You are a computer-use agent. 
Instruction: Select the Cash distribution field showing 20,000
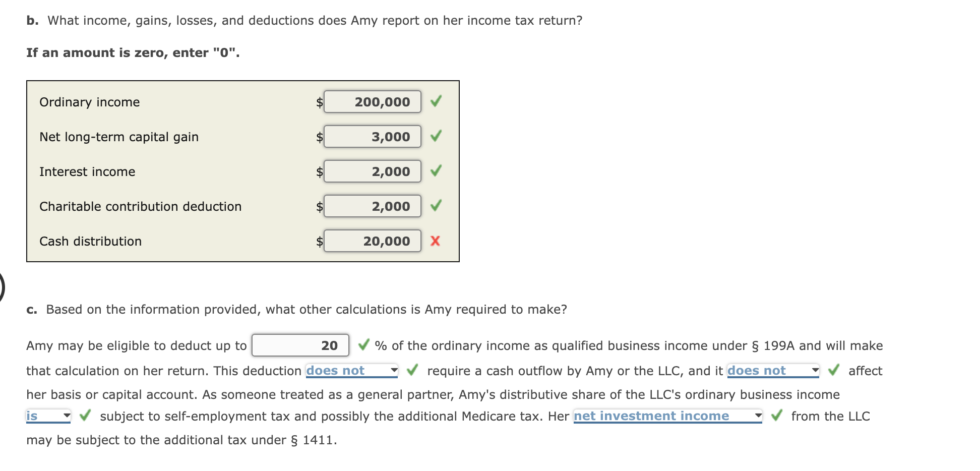pos(373,241)
